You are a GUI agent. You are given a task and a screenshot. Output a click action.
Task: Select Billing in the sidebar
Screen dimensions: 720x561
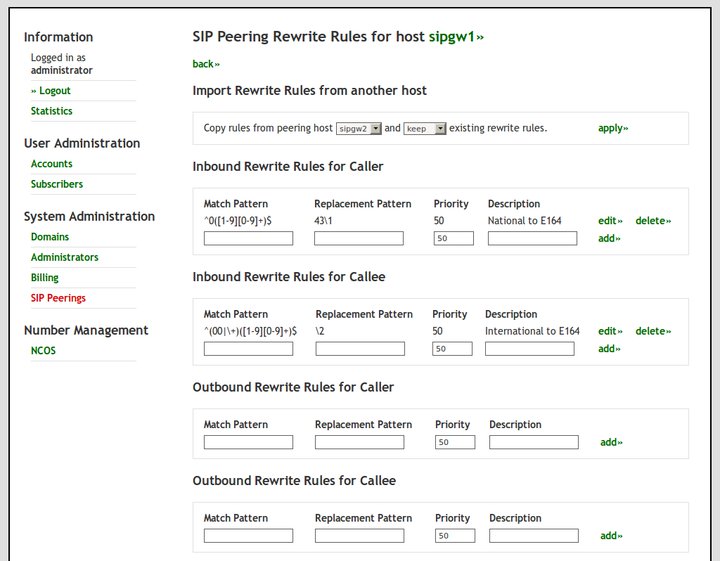pos(44,277)
